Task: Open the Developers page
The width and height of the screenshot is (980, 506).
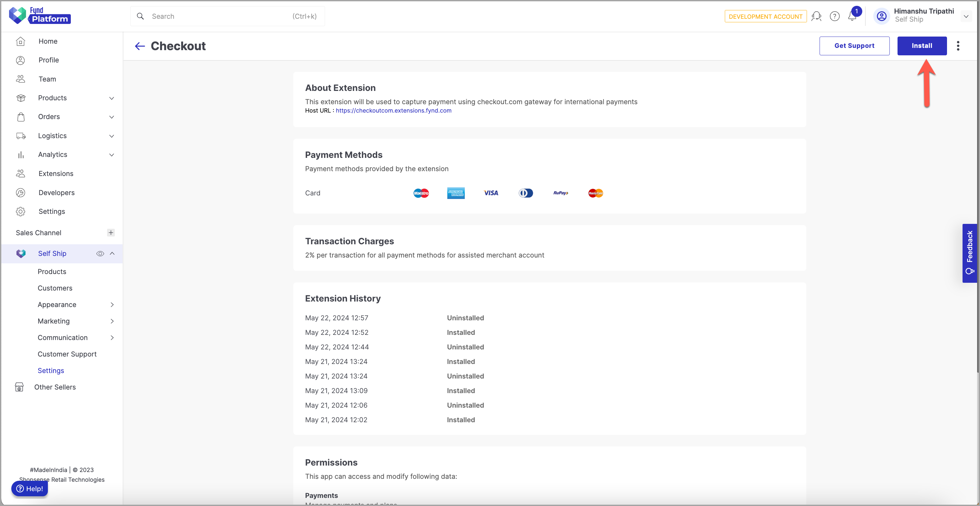Action: click(x=56, y=192)
